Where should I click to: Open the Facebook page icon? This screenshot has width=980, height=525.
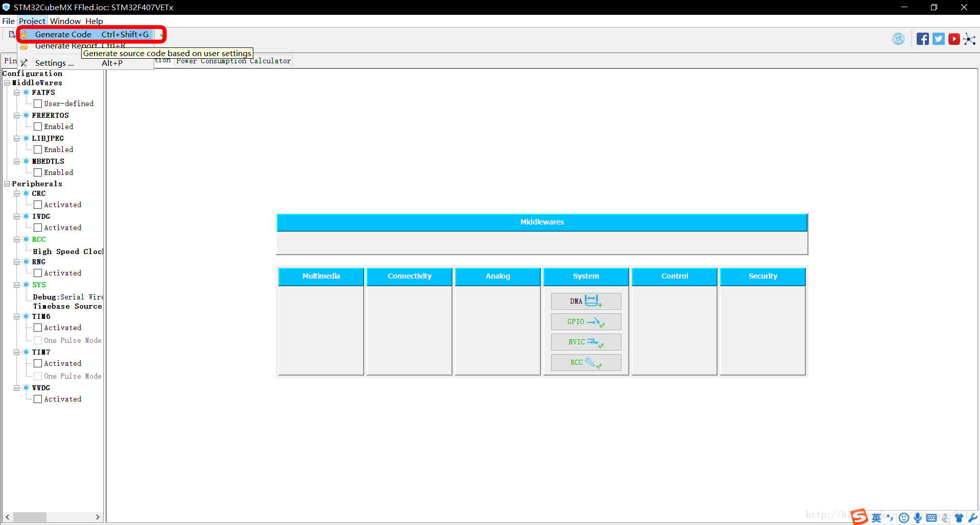922,39
